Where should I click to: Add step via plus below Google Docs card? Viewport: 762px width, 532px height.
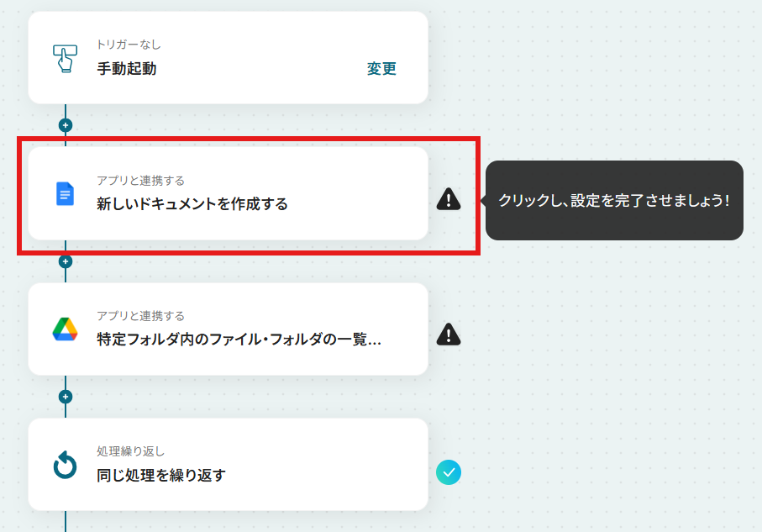pyautogui.click(x=66, y=261)
